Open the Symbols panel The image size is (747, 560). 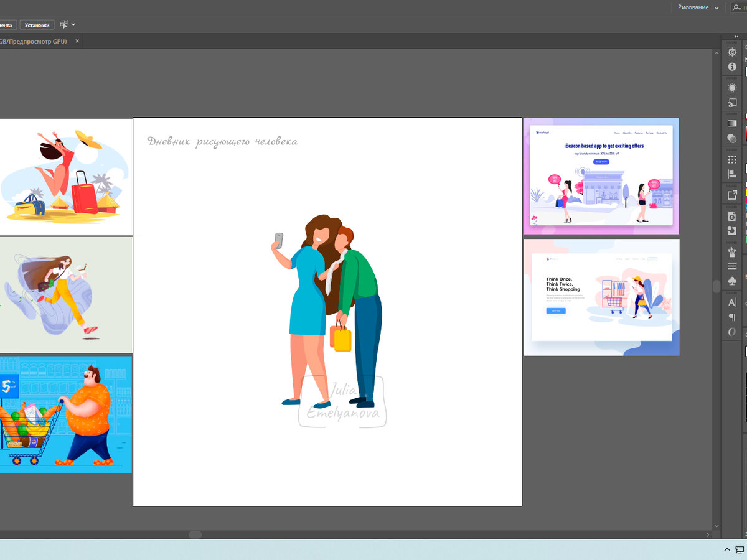click(732, 281)
